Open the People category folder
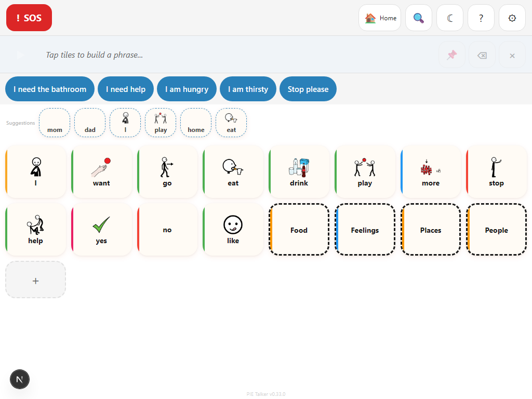 coord(496,230)
